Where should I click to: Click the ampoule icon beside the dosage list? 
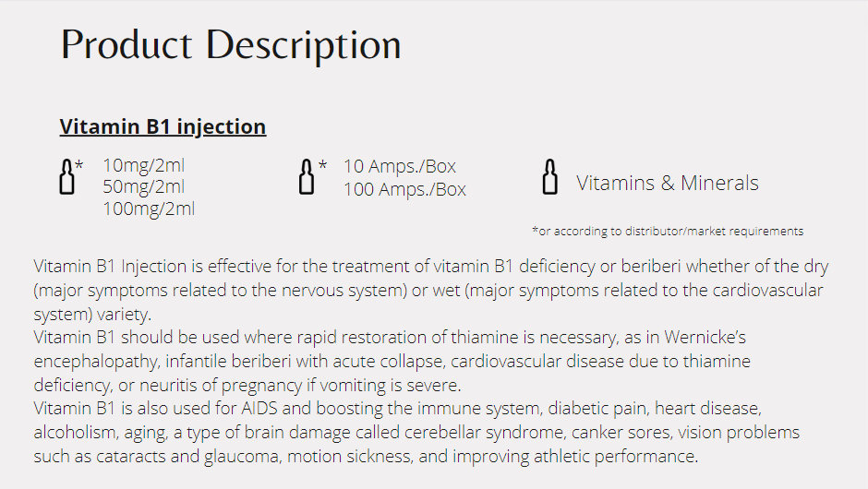pyautogui.click(x=66, y=176)
